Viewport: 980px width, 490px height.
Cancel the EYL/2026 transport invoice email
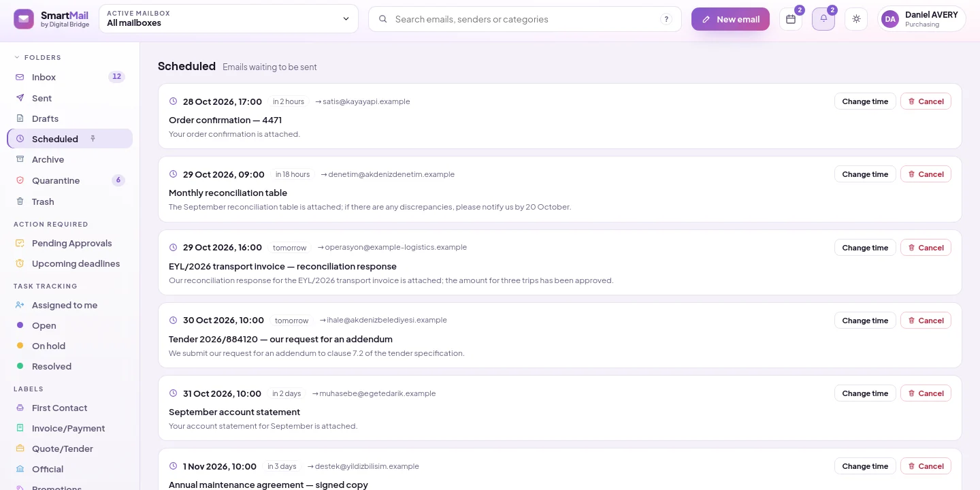(926, 248)
